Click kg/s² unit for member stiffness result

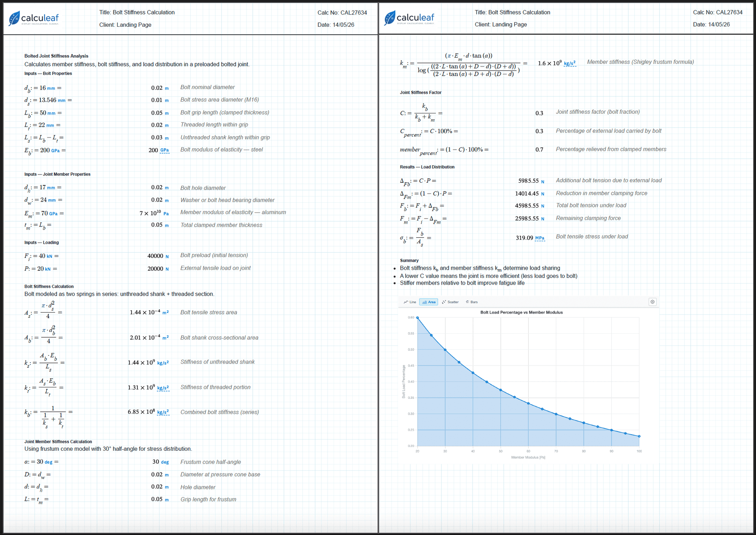570,63
